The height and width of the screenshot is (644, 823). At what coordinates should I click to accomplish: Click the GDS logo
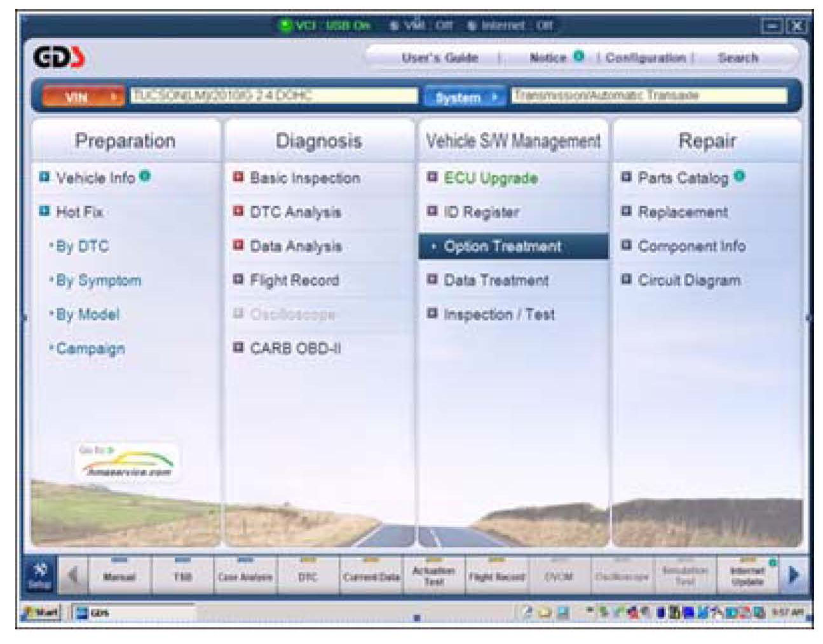click(x=58, y=58)
